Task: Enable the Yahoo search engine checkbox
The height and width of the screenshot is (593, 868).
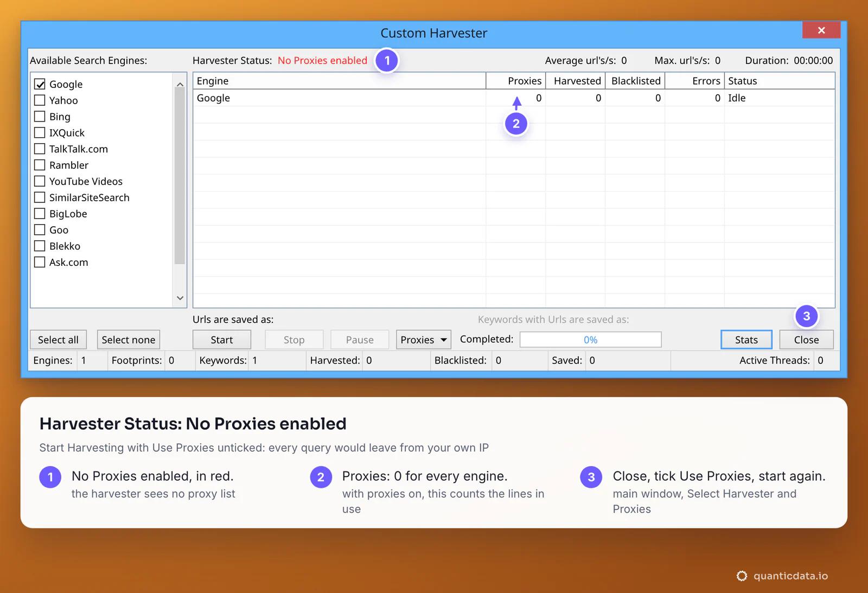Action: 40,100
